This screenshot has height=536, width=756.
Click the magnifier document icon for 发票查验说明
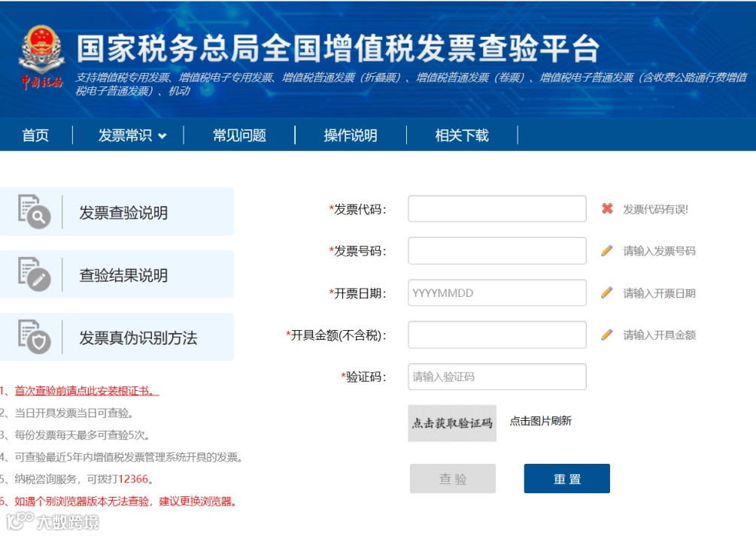34,211
